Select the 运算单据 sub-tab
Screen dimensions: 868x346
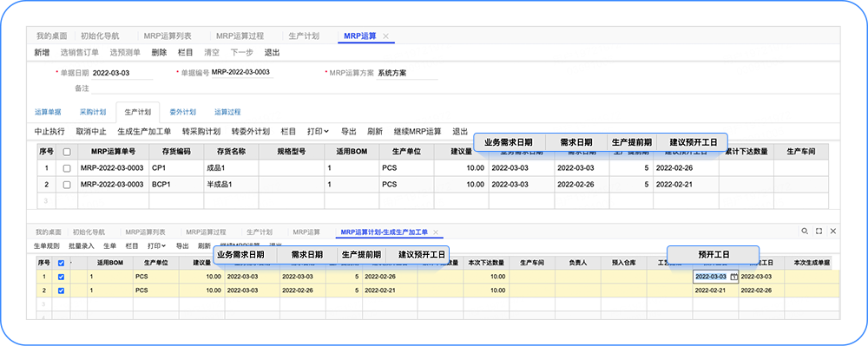[48, 112]
